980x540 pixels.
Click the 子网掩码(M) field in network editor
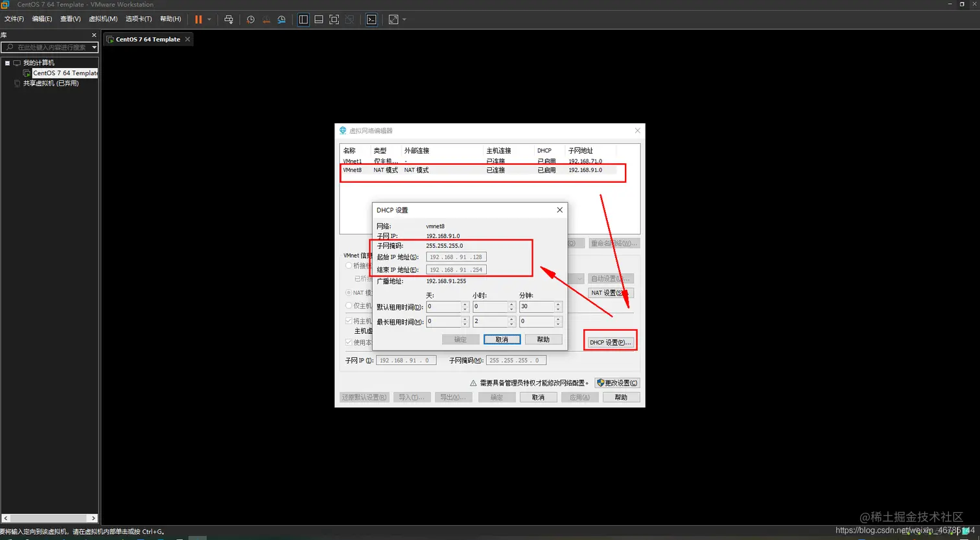coord(516,360)
